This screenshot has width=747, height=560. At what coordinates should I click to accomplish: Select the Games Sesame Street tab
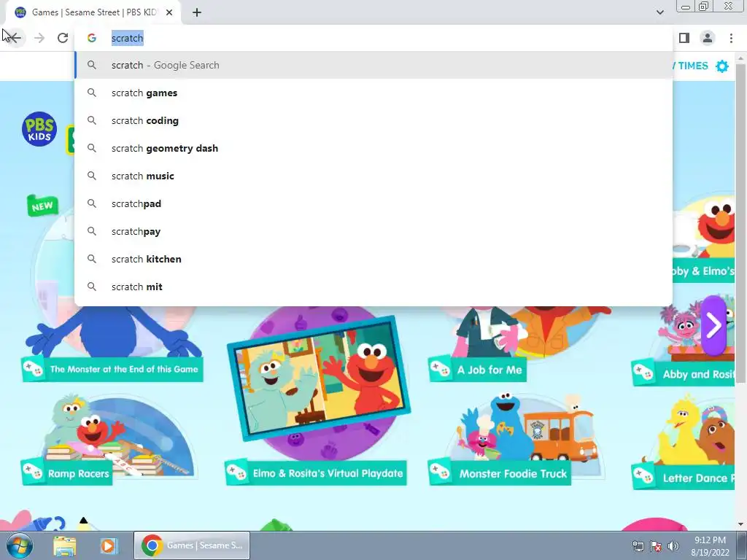point(94,12)
